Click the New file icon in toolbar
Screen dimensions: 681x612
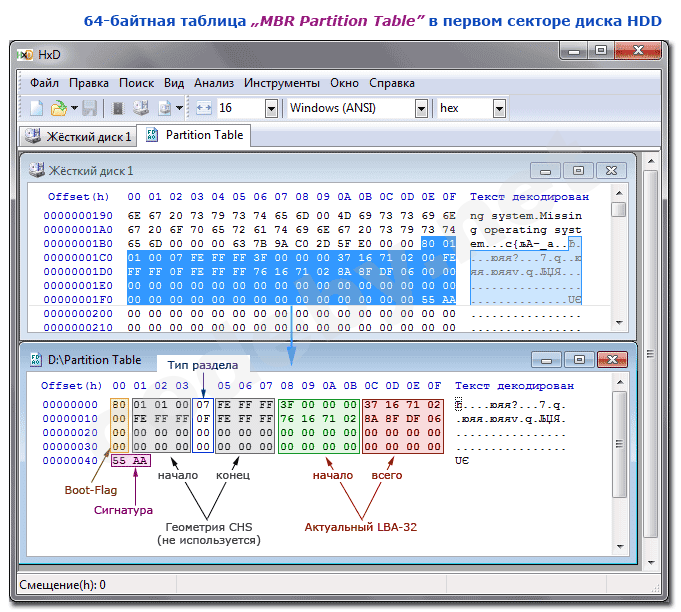(35, 108)
